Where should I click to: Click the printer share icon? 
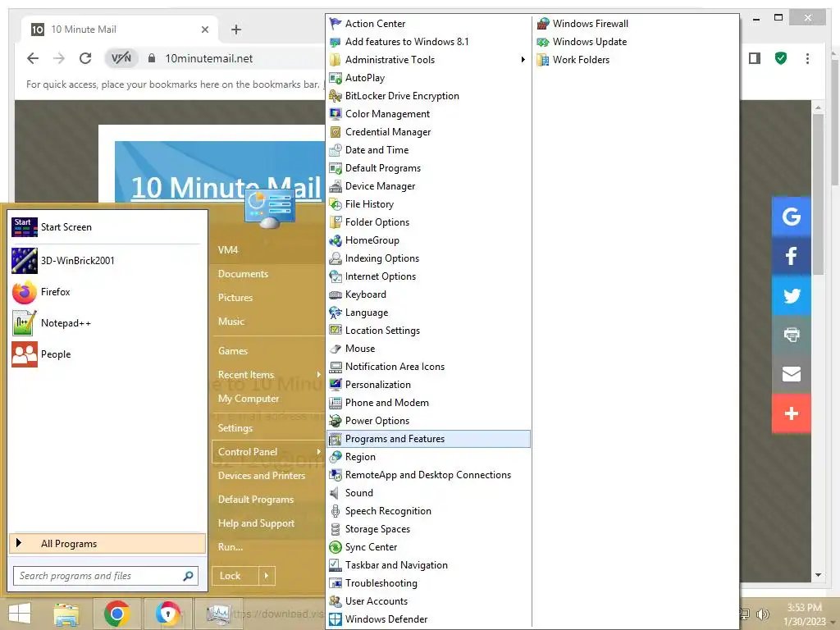792,335
